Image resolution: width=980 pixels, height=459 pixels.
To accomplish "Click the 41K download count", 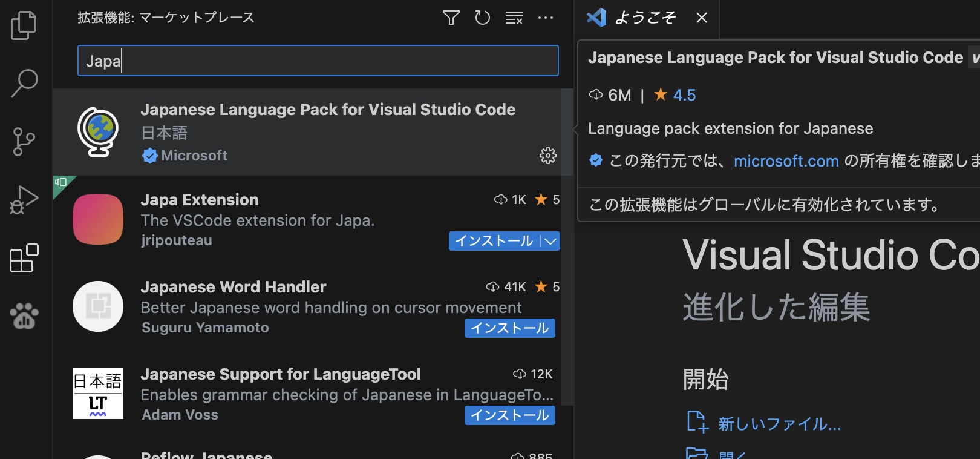I will (506, 286).
